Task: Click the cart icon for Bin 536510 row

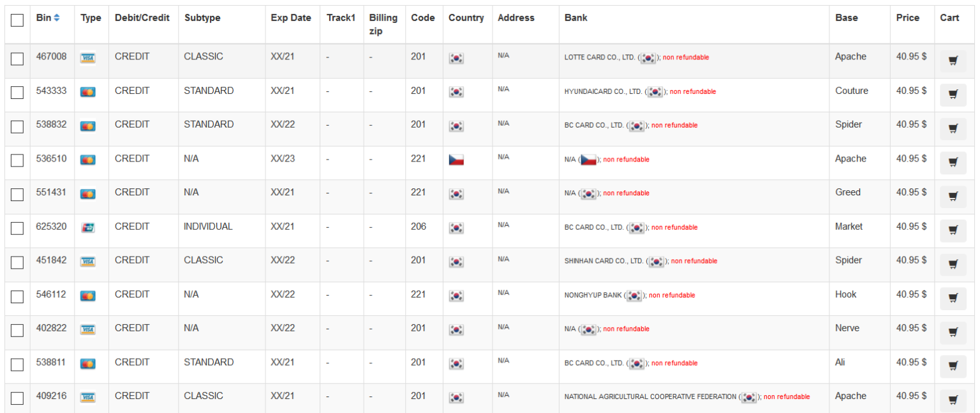Action: pos(953,163)
